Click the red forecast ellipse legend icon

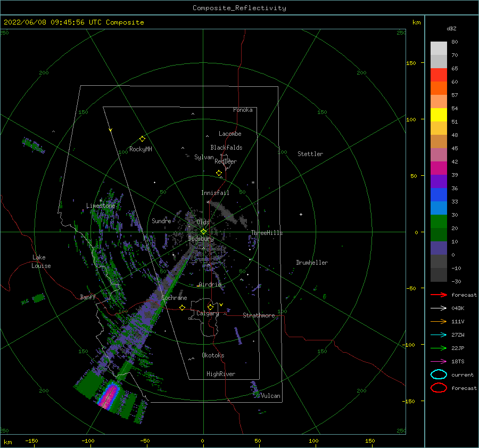click(439, 388)
